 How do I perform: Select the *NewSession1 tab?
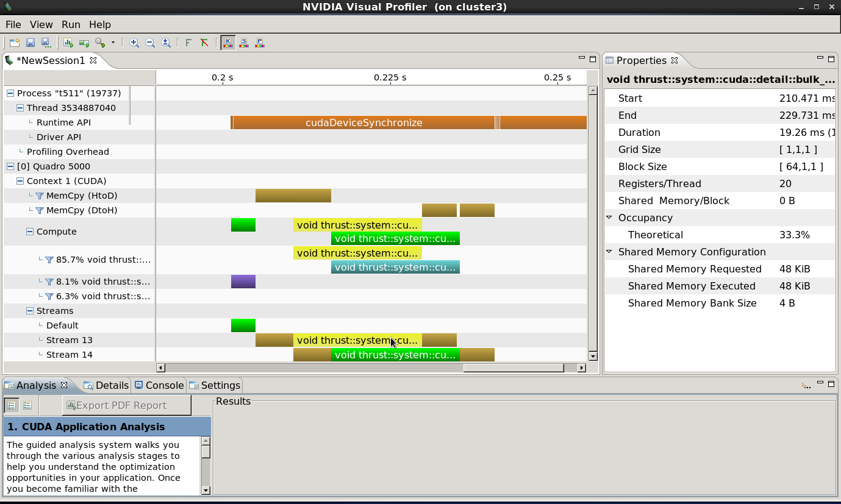tap(51, 60)
